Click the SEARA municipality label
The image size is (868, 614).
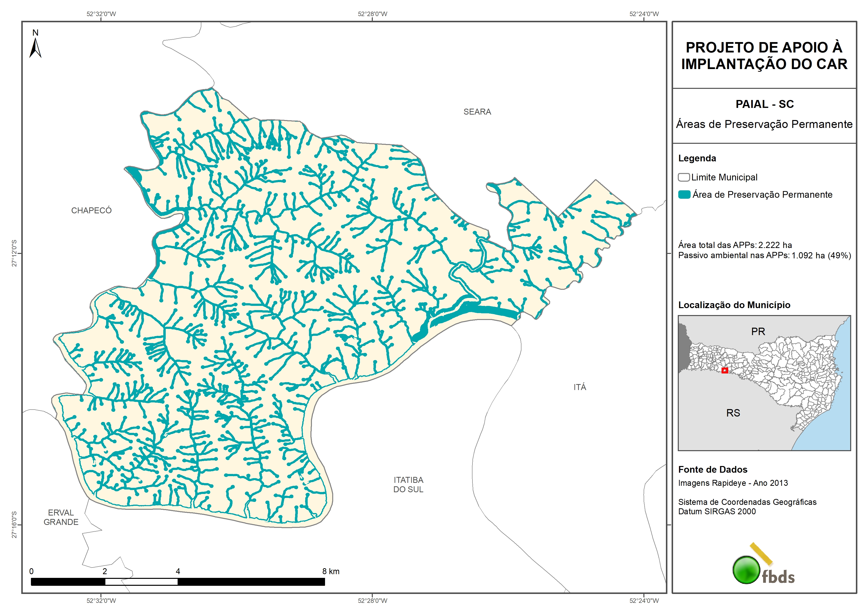(477, 112)
